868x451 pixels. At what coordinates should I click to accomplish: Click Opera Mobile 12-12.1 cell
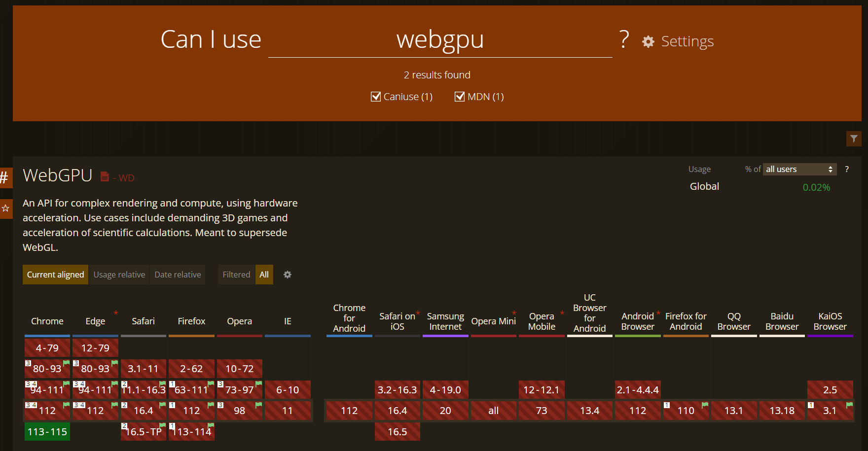tap(542, 390)
